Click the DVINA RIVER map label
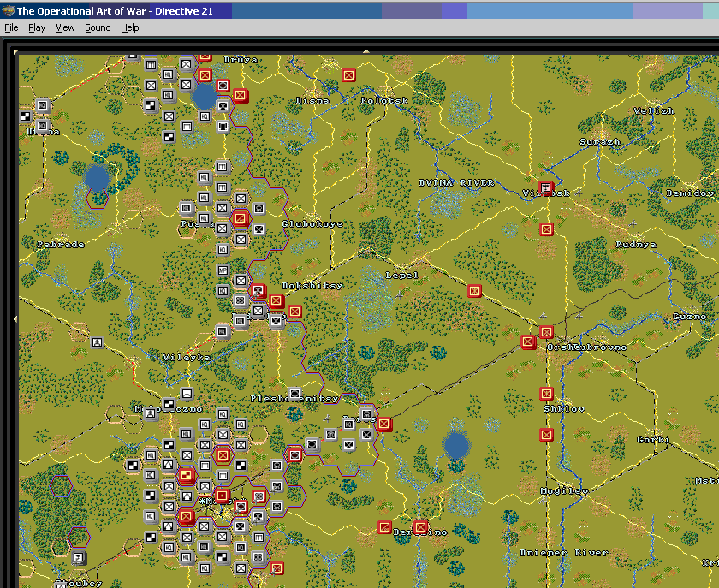The width and height of the screenshot is (719, 588). pyautogui.click(x=457, y=182)
